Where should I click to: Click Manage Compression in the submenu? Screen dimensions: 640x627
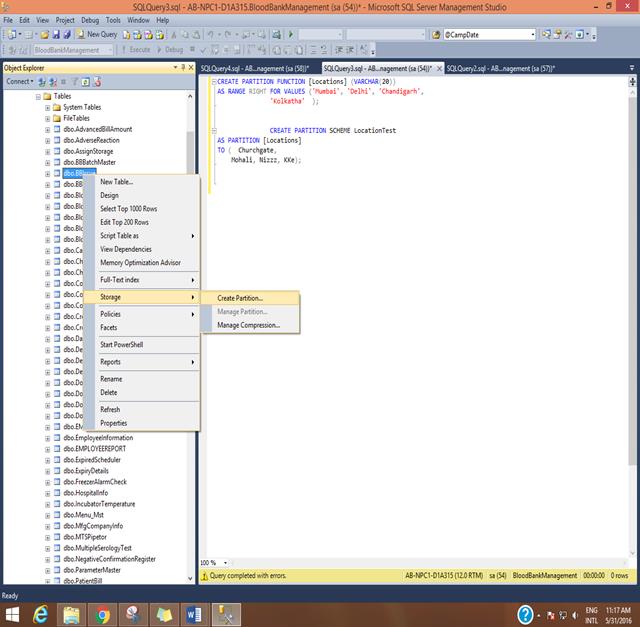[x=248, y=325]
